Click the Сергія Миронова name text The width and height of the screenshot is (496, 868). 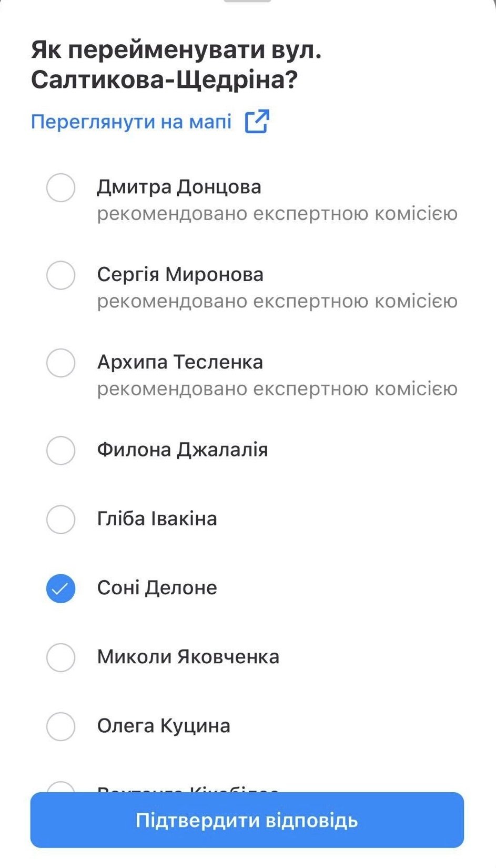[x=180, y=275]
